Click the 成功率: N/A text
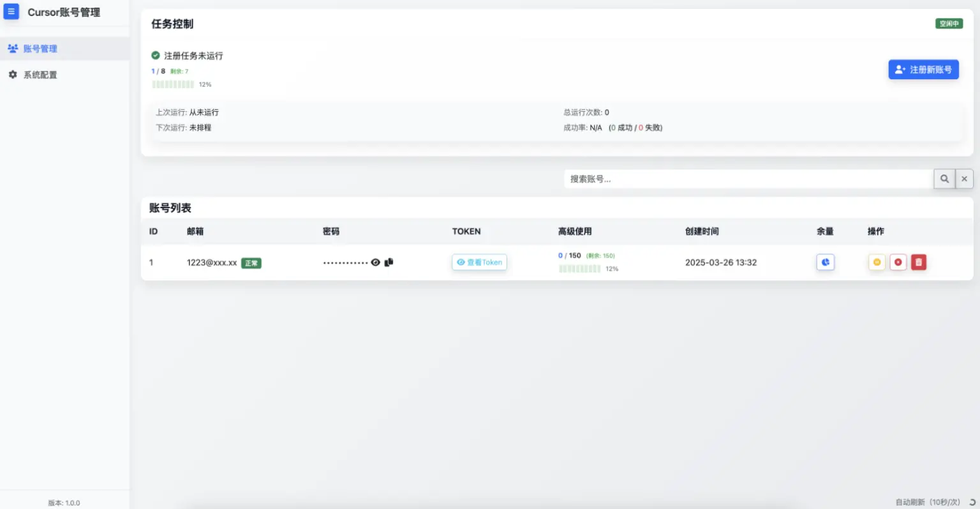 coord(583,128)
